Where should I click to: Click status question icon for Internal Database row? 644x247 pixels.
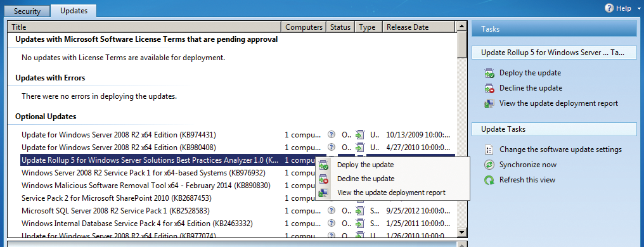[x=332, y=223]
